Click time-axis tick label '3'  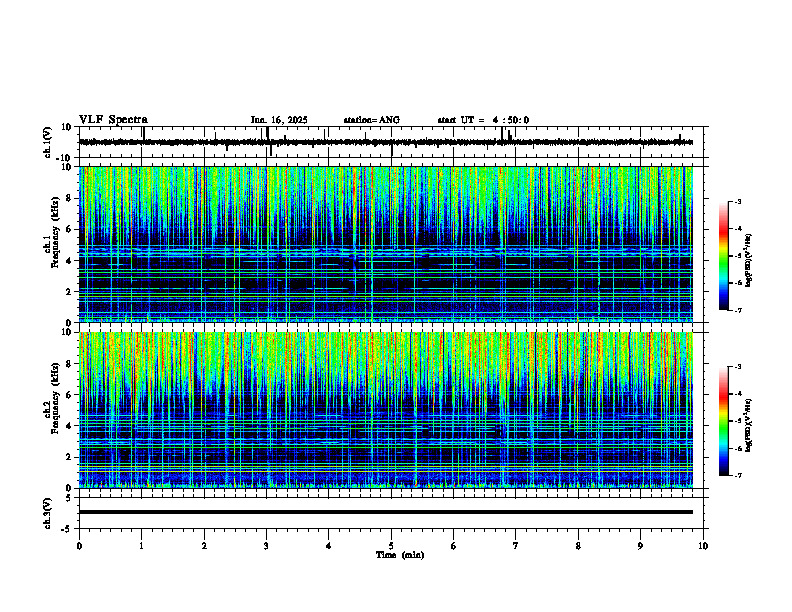click(266, 546)
